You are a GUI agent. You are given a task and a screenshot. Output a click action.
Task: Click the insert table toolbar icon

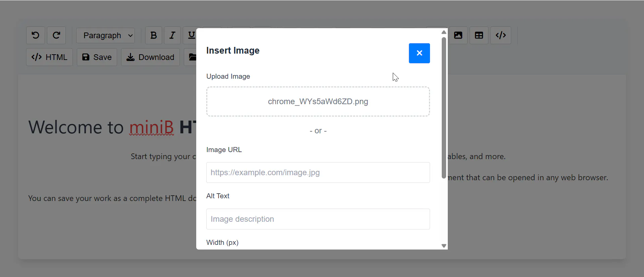click(x=479, y=35)
